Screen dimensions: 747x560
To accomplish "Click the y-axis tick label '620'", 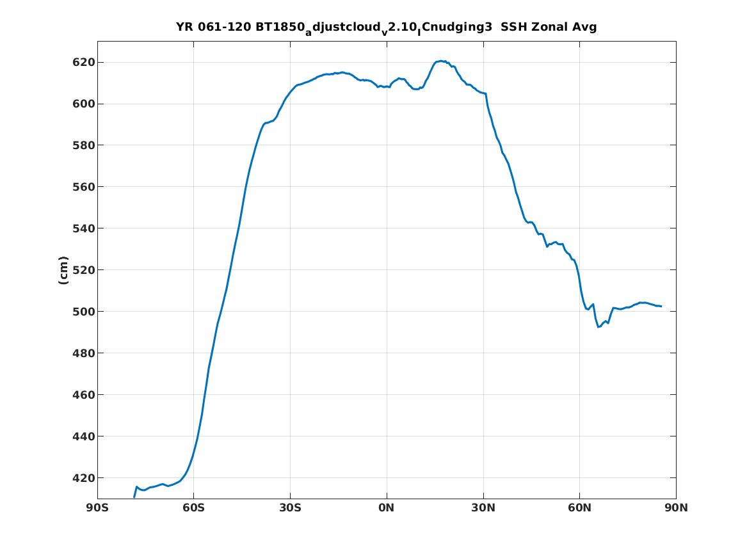I will pyautogui.click(x=84, y=62).
